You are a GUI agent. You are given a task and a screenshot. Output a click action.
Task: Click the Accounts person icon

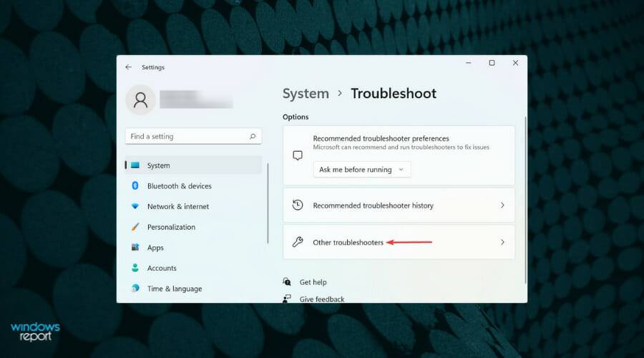pos(135,268)
